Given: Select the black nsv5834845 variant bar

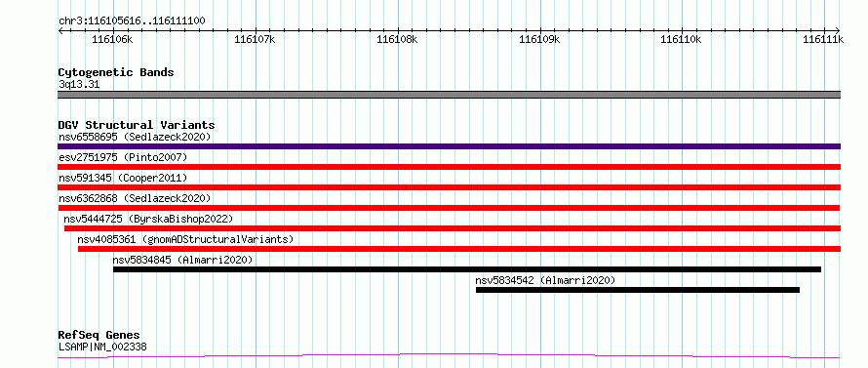Looking at the screenshot, I should 467,269.
